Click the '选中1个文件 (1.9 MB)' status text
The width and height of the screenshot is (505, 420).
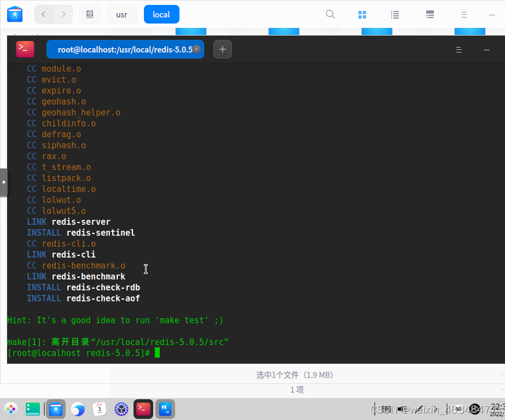294,375
